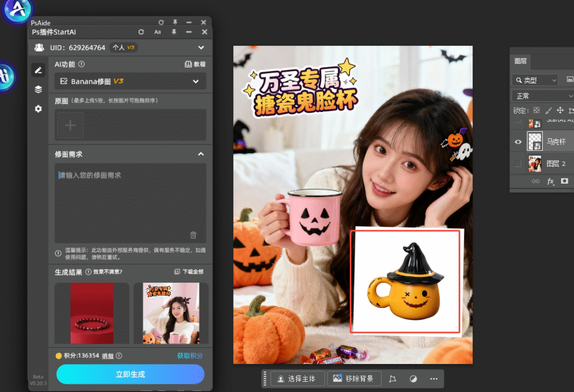This screenshot has height=392, width=574.
Task: Click the 移除背景 button
Action: pos(354,379)
